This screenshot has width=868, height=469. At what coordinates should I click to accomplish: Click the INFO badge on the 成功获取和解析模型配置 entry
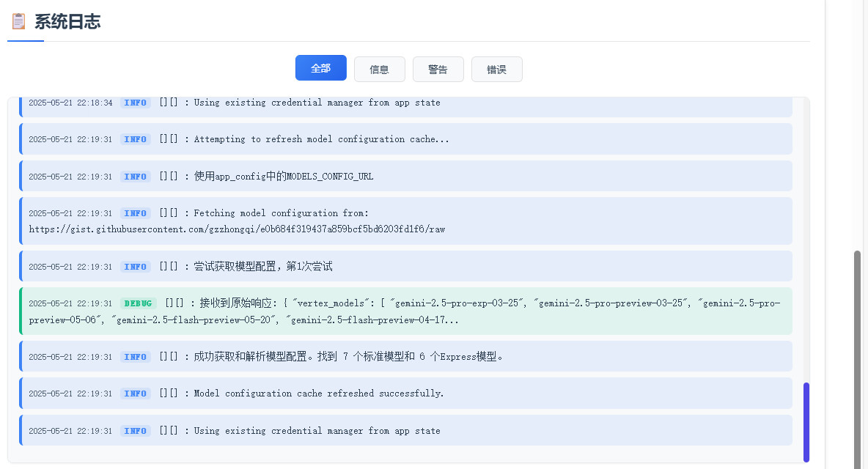135,357
